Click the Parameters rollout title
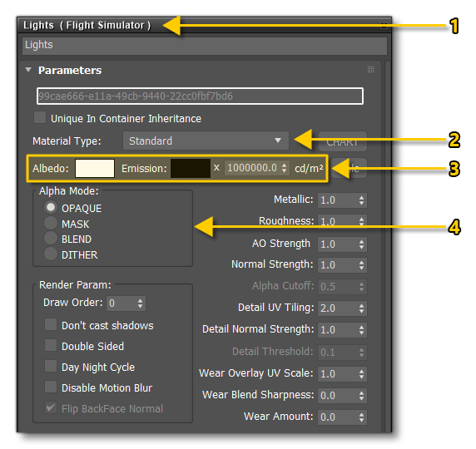476x449 pixels. point(70,71)
